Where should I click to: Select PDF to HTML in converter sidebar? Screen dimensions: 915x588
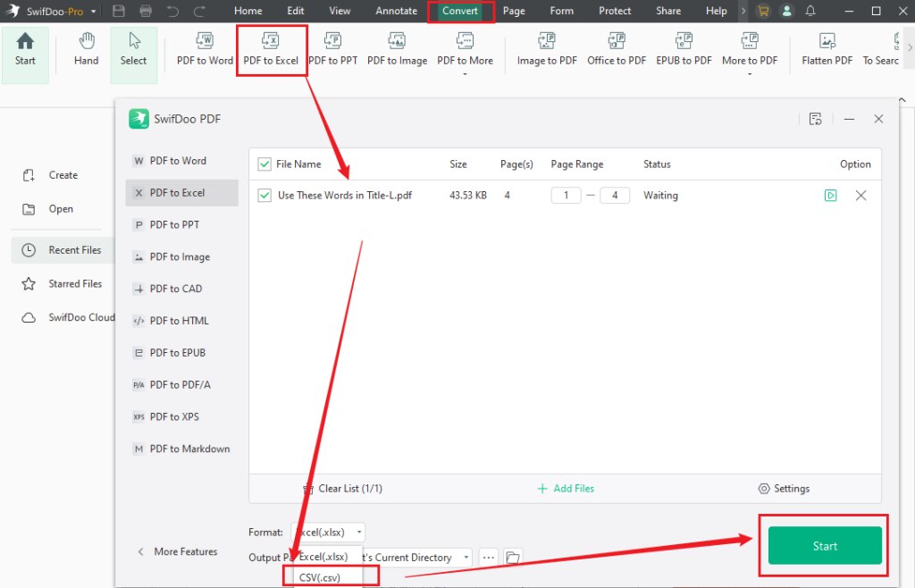(182, 322)
